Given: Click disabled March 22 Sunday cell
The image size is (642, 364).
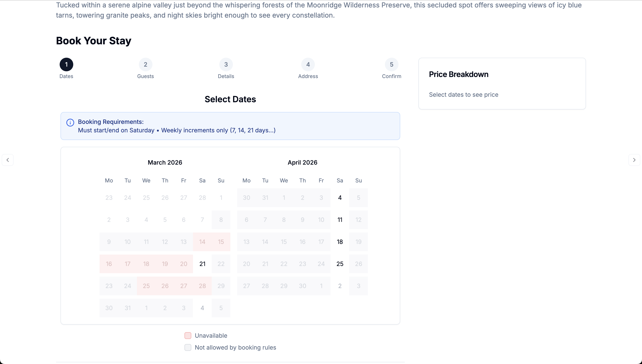Looking at the screenshot, I should tap(221, 264).
